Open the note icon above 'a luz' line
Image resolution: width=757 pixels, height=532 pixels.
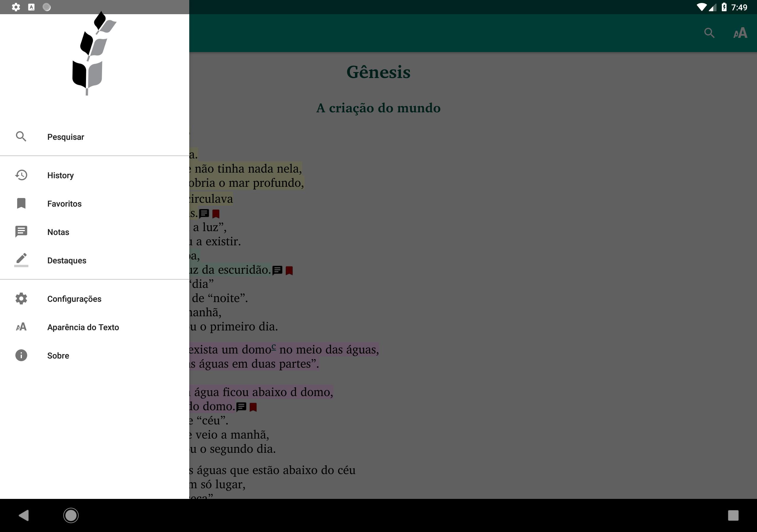pyautogui.click(x=204, y=214)
